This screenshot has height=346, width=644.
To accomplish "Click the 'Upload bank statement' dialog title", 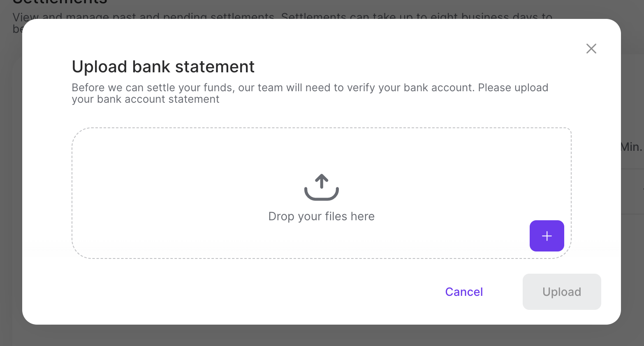I will click(163, 66).
